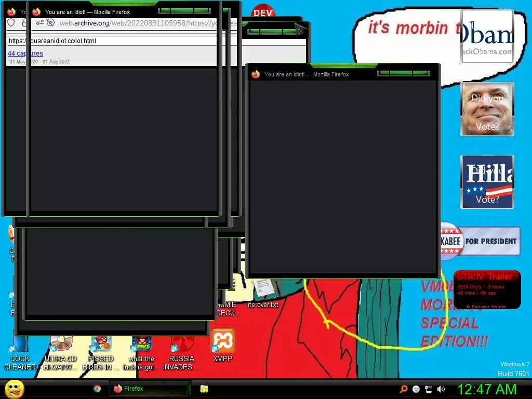Viewport: 532px width, 399px height.
Task: Click the Obama sidebar gadget
Action: pyautogui.click(x=487, y=36)
